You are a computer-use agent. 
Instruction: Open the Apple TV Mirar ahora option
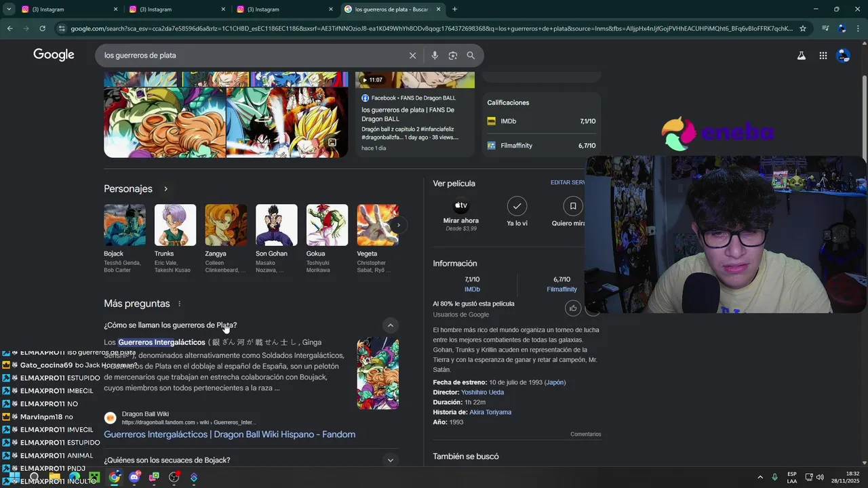(461, 213)
